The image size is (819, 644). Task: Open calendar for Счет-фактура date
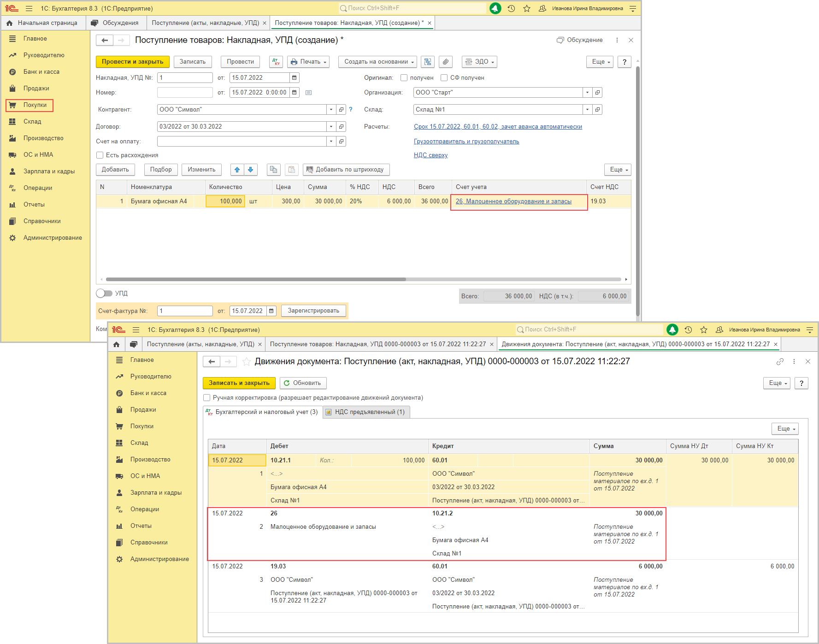tap(271, 311)
